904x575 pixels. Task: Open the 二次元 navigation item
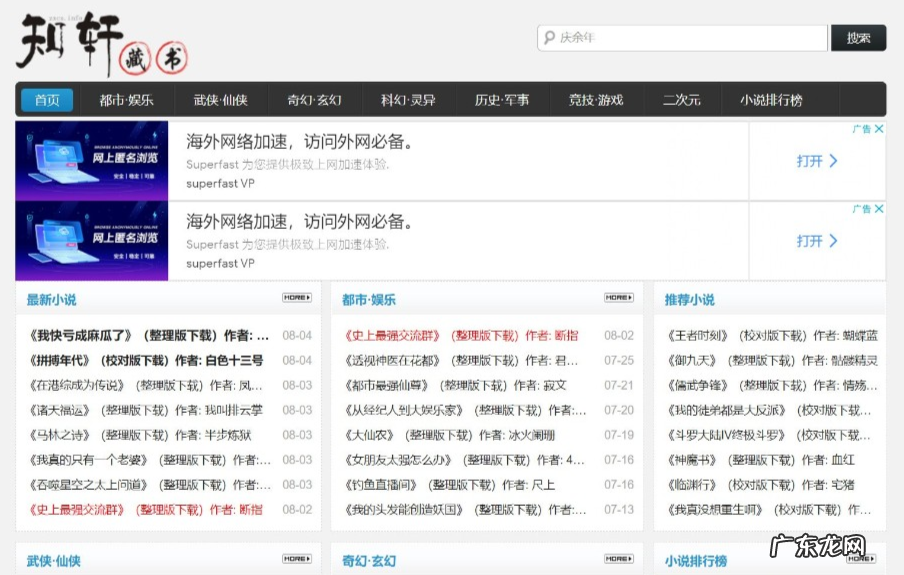681,100
